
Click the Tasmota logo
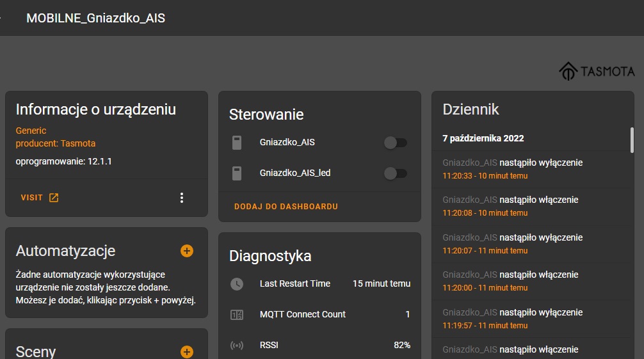tap(597, 72)
